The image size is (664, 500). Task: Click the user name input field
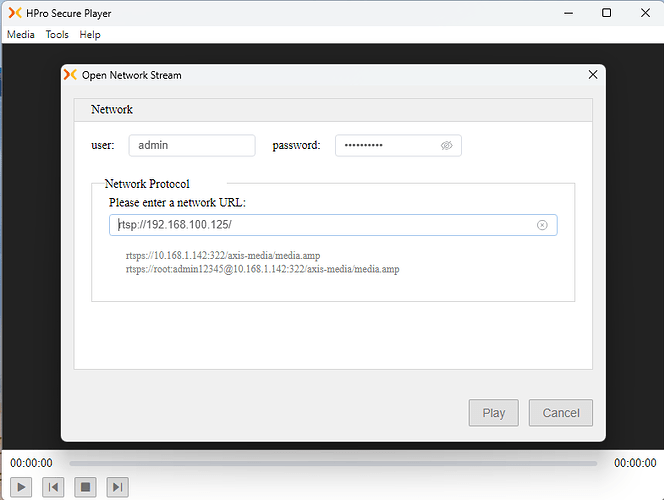coord(191,145)
